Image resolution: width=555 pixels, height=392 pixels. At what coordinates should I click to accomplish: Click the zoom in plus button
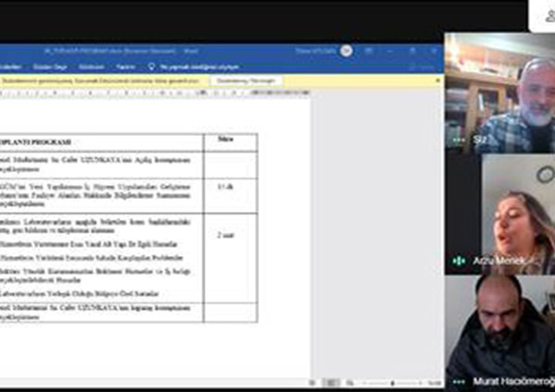(x=420, y=383)
